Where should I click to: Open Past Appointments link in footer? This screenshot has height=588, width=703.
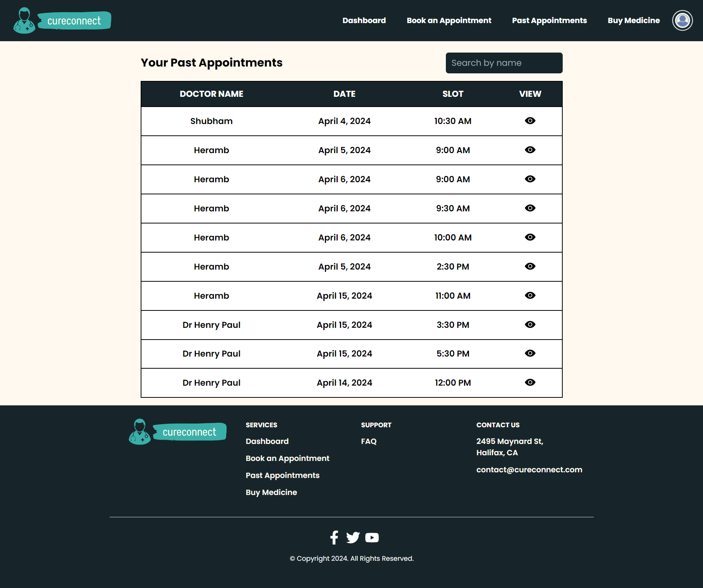pyautogui.click(x=282, y=475)
